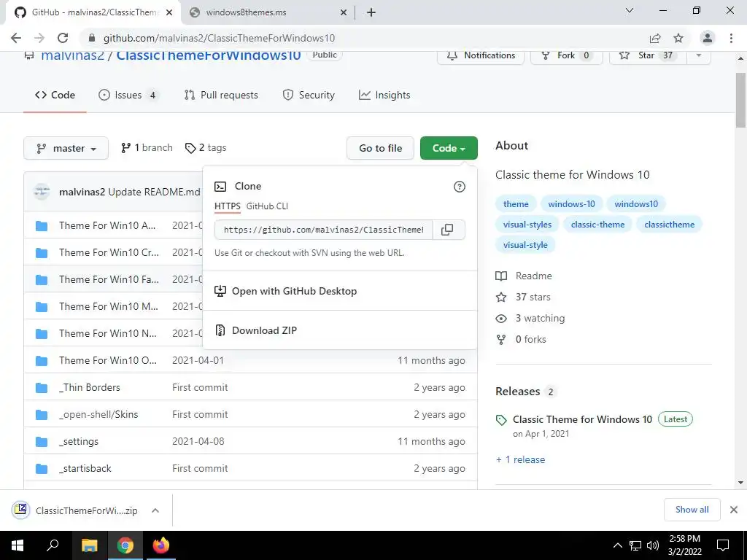
Task: Bookmark this page with the star icon
Action: pyautogui.click(x=678, y=38)
